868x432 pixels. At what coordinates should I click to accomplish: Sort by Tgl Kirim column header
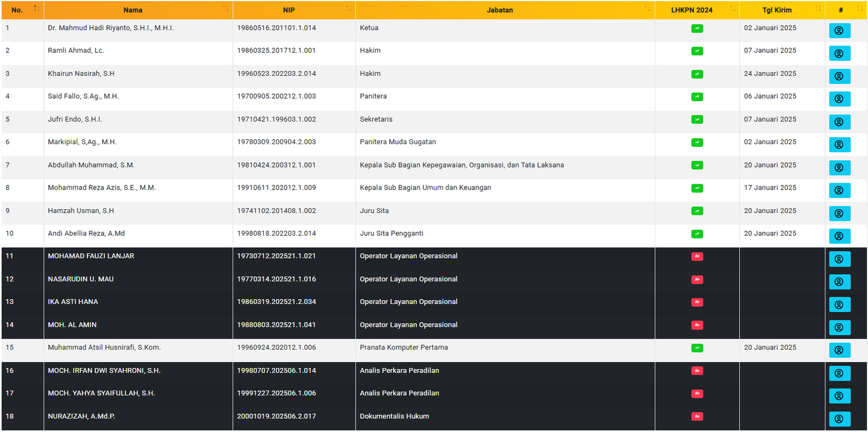pos(776,10)
